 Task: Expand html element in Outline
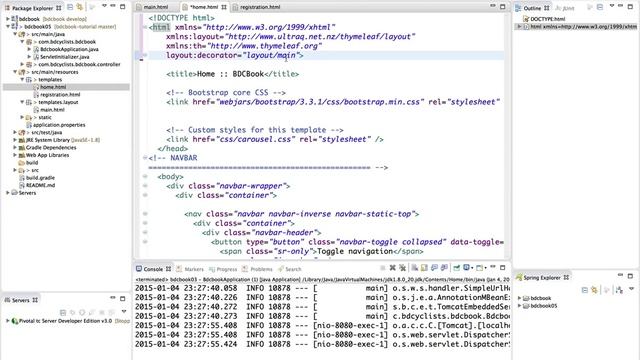(519, 27)
